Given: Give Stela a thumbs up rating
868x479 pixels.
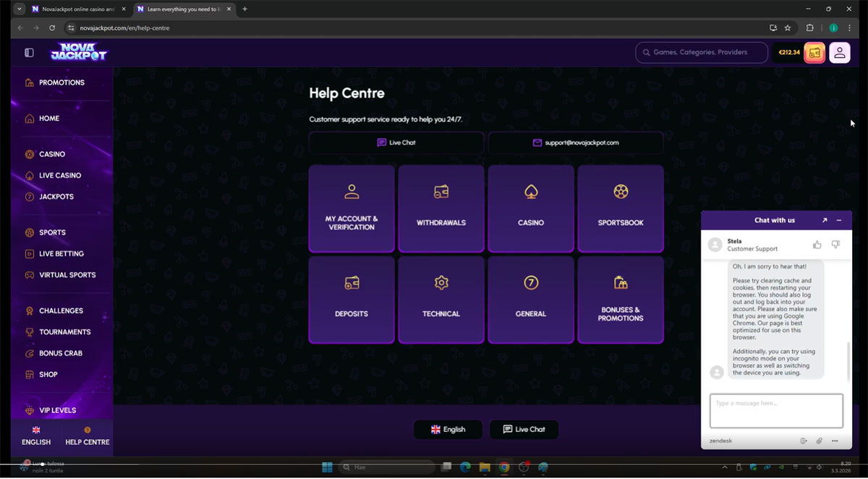Looking at the screenshot, I should (x=817, y=245).
